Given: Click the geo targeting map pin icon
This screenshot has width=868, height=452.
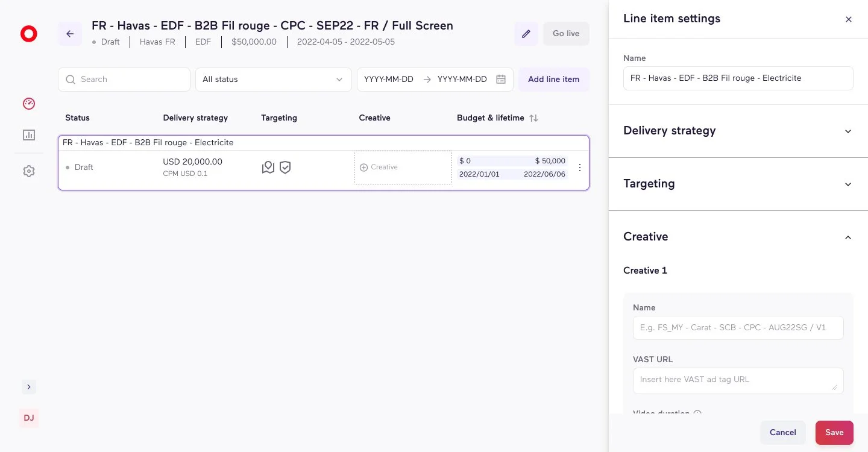Looking at the screenshot, I should coord(268,168).
